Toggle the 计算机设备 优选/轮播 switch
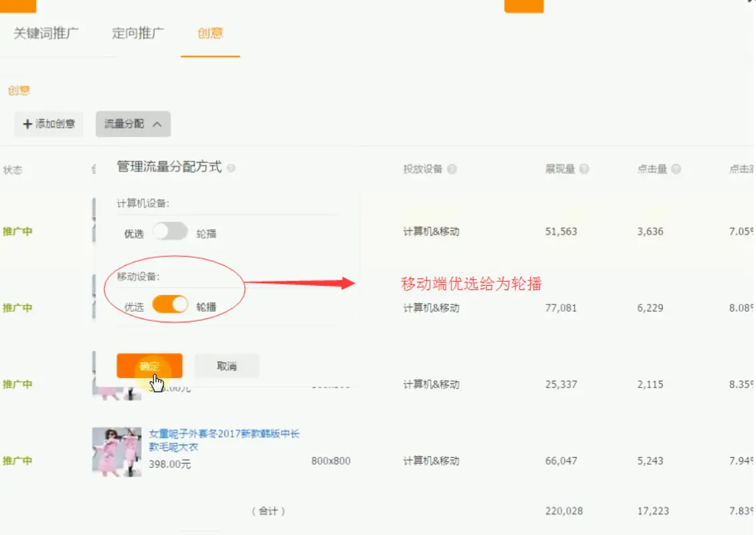The height and width of the screenshot is (535, 756). (x=170, y=232)
